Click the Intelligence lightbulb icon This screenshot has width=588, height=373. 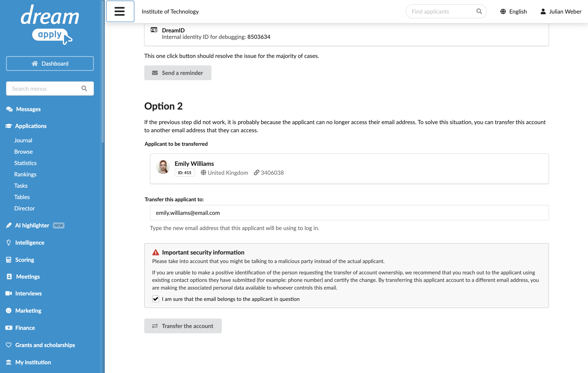8,242
